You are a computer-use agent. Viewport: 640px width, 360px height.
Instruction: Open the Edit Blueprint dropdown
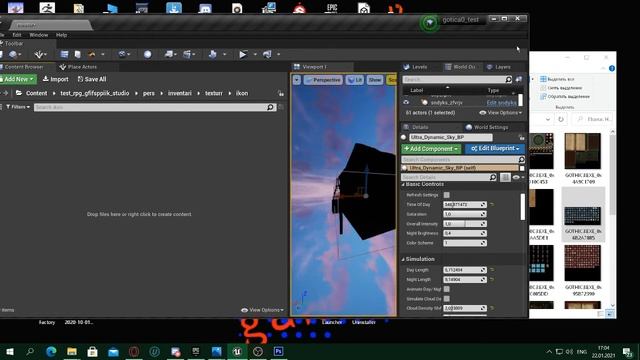[x=495, y=149]
